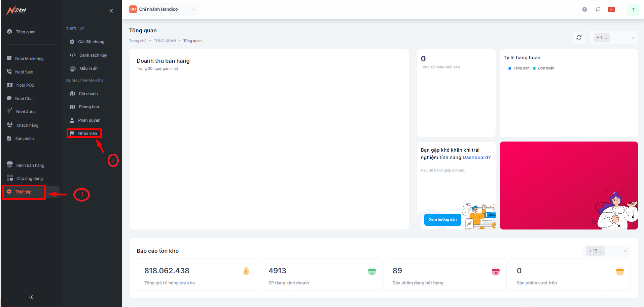Open the '+ 13 ...' inventory dropdown
This screenshot has height=307, width=644.
pos(606,251)
